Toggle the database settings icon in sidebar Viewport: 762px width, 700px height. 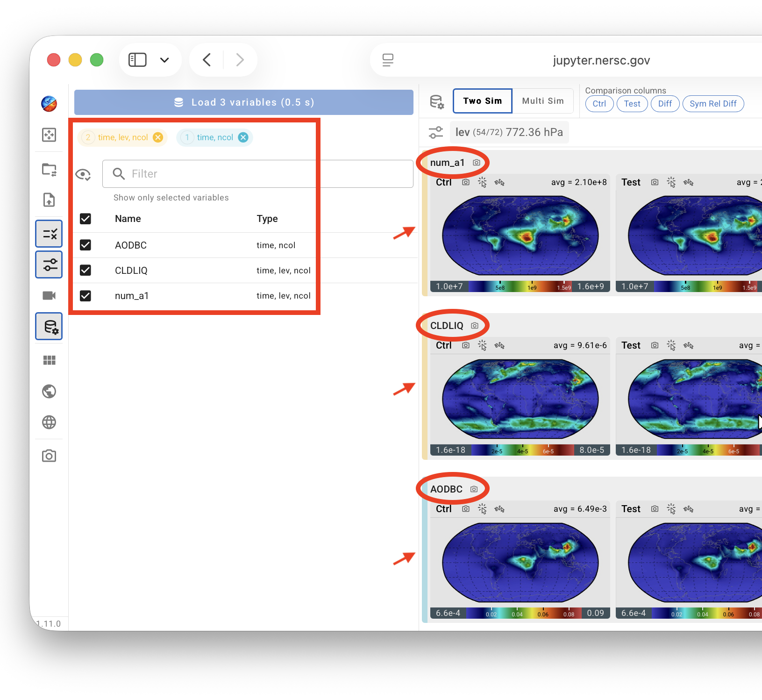click(x=49, y=326)
